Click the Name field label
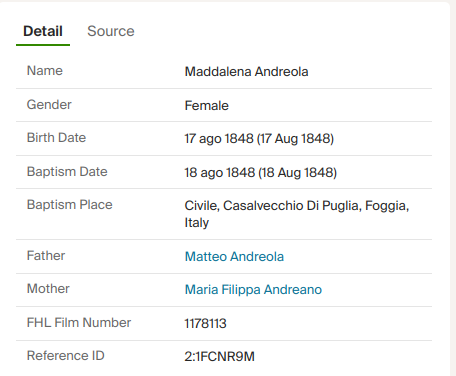The height and width of the screenshot is (376, 456). point(45,71)
